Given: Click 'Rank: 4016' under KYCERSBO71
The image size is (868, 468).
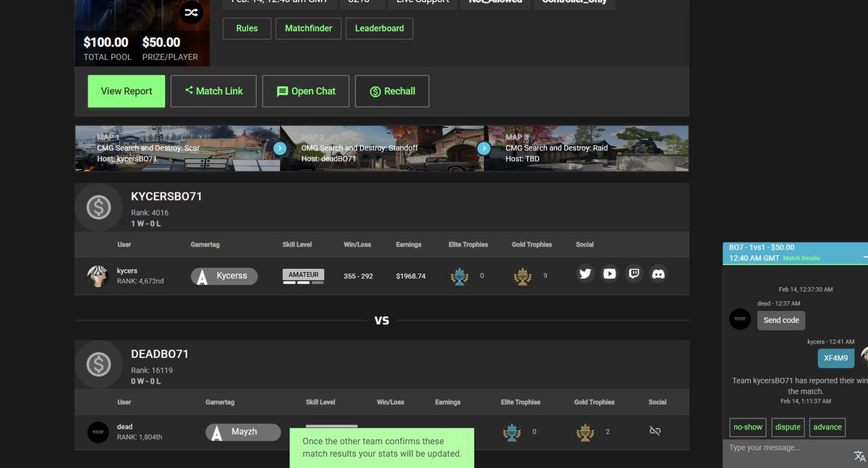Looking at the screenshot, I should [x=150, y=213].
